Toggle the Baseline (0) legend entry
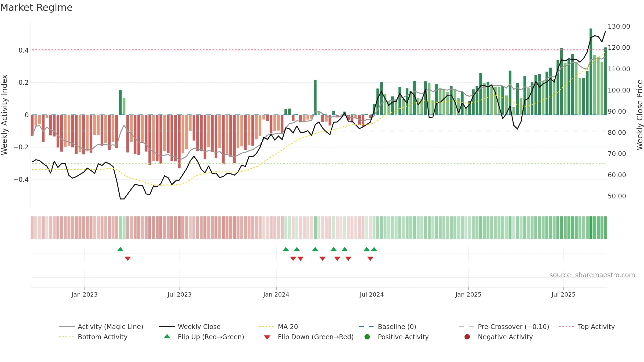644x362 pixels. click(387, 327)
